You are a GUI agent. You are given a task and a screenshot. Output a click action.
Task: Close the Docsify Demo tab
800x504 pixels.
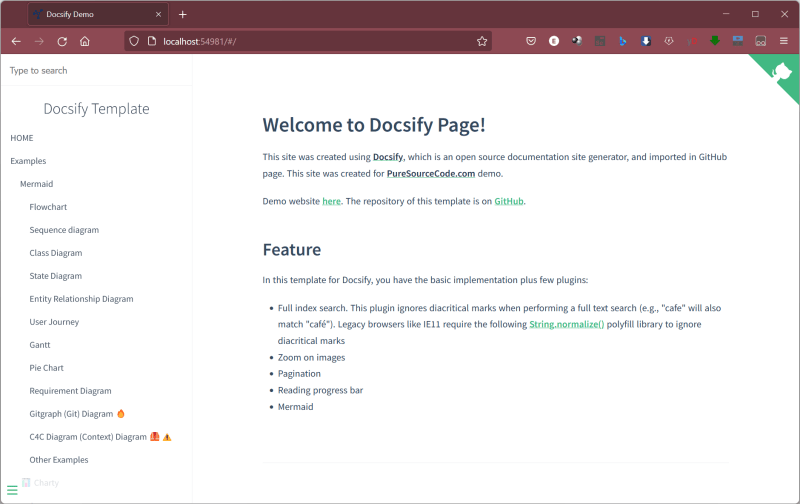(158, 14)
